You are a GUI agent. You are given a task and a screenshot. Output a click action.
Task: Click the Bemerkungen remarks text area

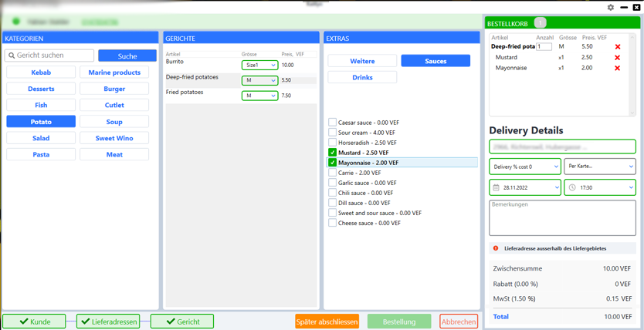562,217
